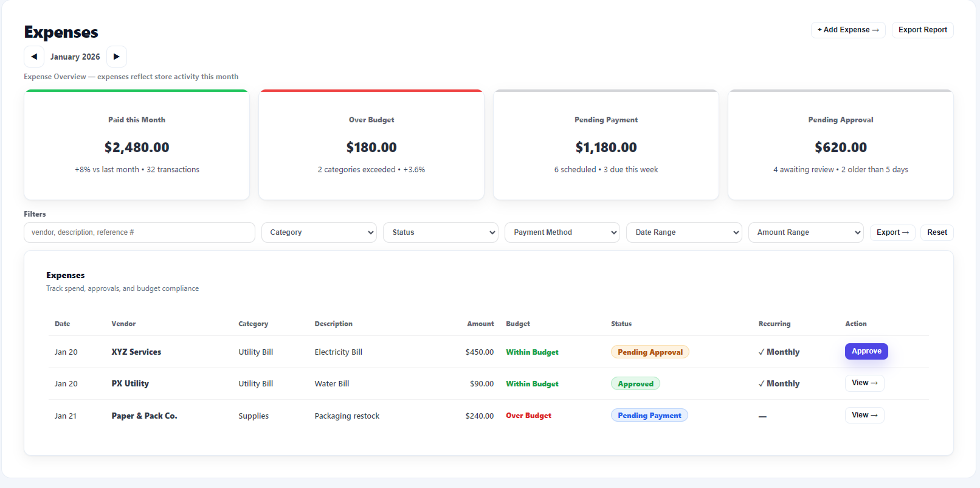Click the Supplies category cell
This screenshot has height=488, width=980.
[254, 416]
